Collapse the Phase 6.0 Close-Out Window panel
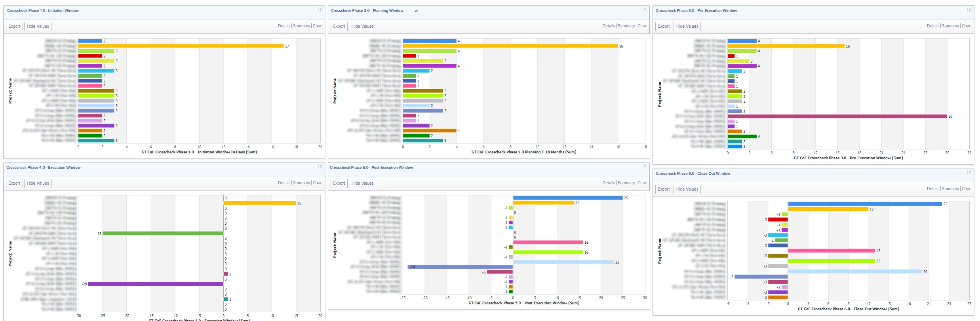 [969, 172]
